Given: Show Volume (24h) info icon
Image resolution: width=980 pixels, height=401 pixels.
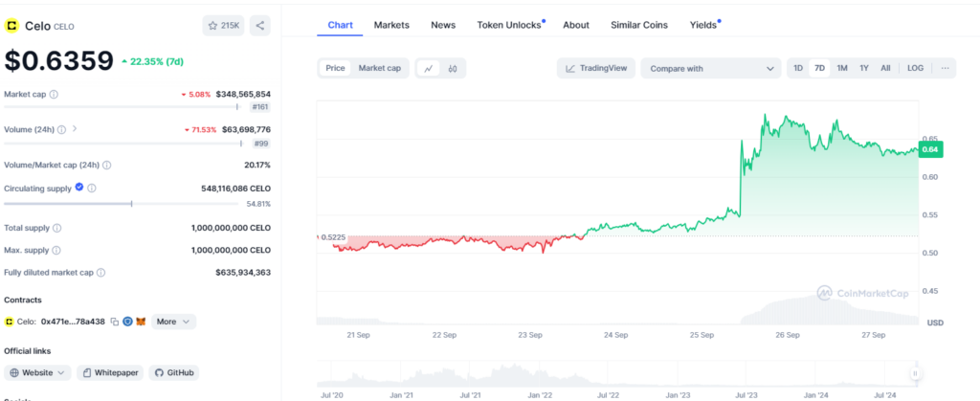Looking at the screenshot, I should tap(61, 130).
